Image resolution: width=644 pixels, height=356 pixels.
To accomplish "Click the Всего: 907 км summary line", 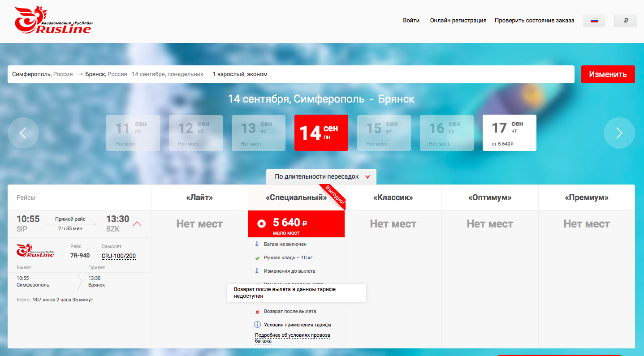I will point(55,300).
